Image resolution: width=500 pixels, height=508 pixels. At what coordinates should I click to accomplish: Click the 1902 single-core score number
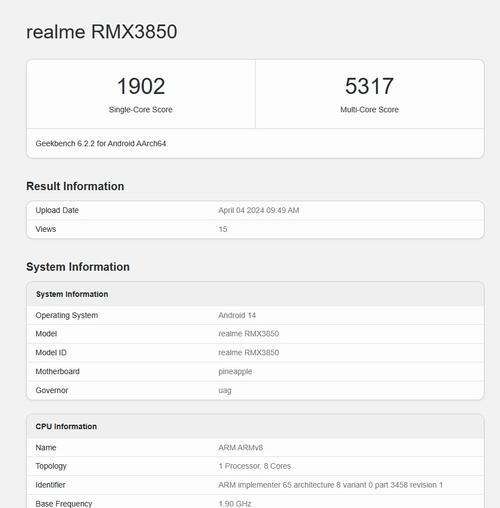tap(141, 86)
